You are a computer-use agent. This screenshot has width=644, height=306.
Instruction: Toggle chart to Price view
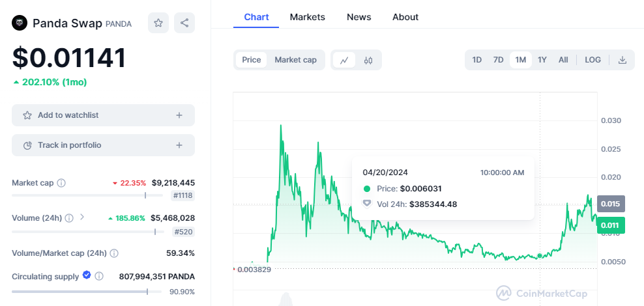[252, 60]
